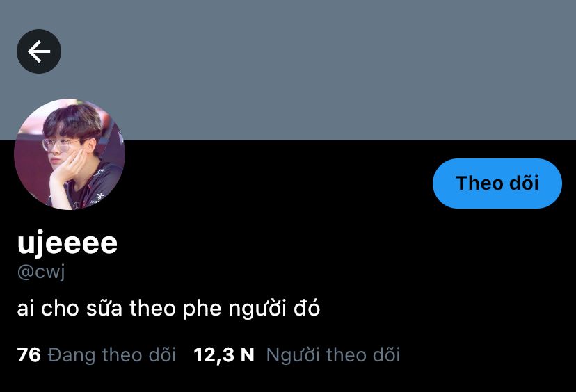Open the 12,3 N Người theo dõi list
576x392 pixels.
click(297, 355)
